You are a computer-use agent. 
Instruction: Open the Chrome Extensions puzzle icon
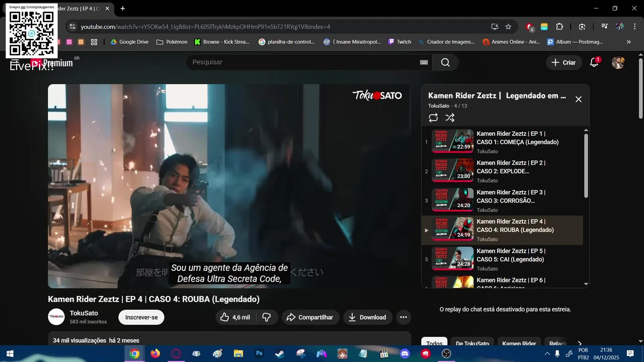pos(559,27)
